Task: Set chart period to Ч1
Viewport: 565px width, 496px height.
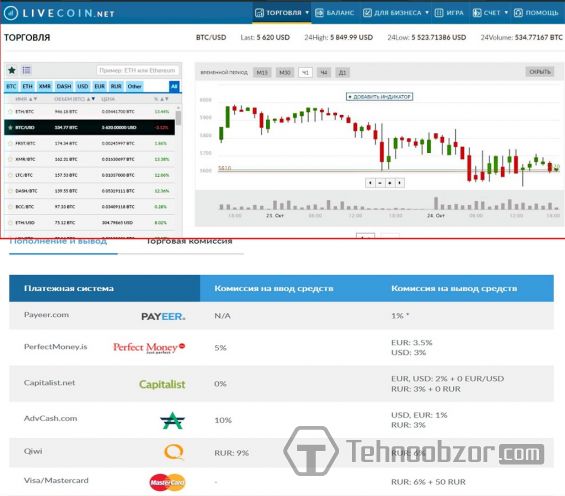Action: 305,72
